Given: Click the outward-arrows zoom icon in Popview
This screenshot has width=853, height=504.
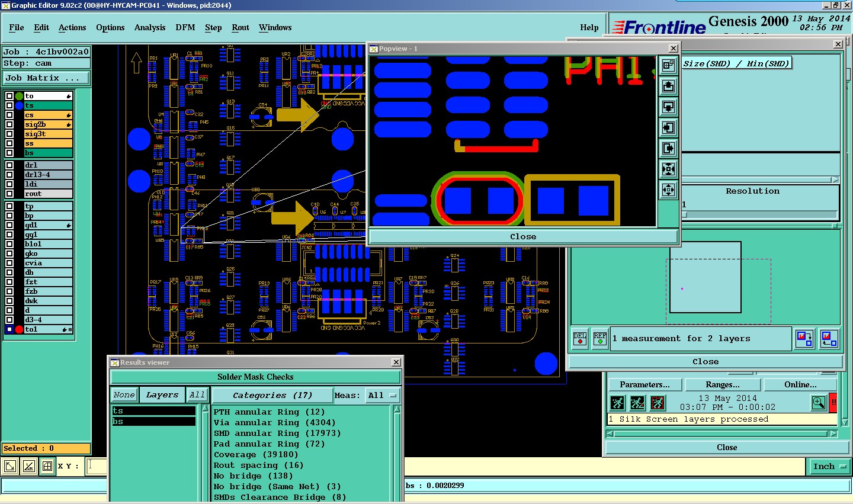Looking at the screenshot, I should pos(668,190).
